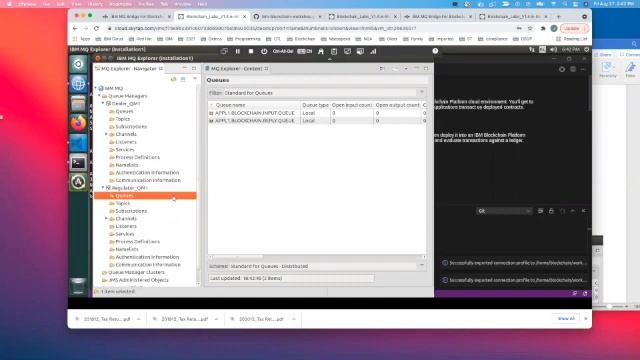The image size is (640, 360).
Task: Click the keyboard layout icon in VM toolbar
Action: point(304,51)
